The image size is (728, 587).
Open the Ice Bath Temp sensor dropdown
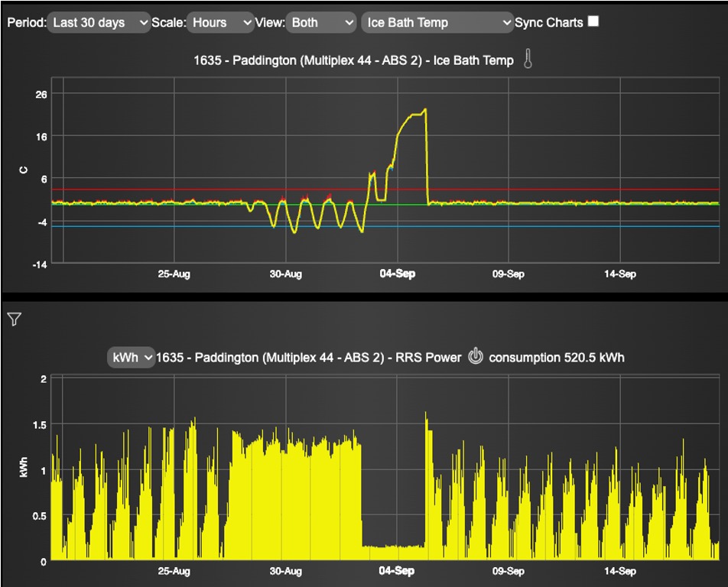pyautogui.click(x=437, y=23)
